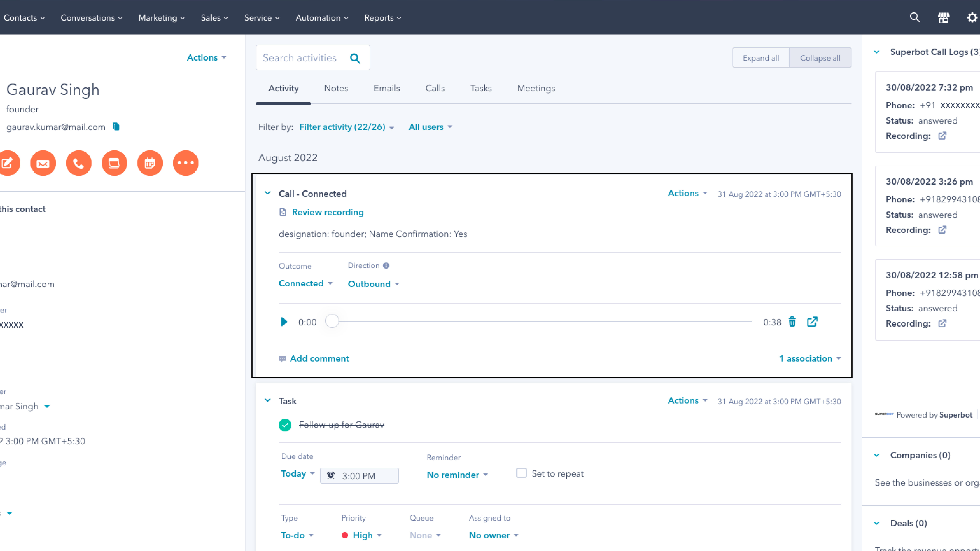The width and height of the screenshot is (980, 551).
Task: Collapse the Call - Connected activity card
Action: 267,193
